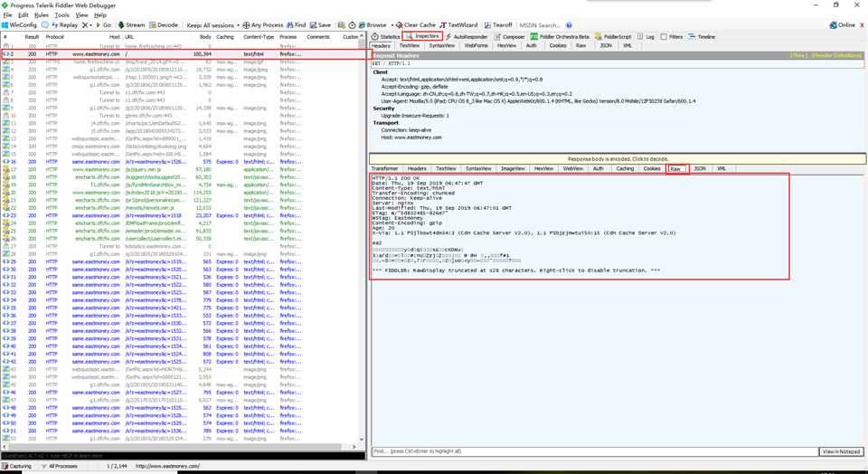Viewport: 868px width, 474px height.
Task: Focus the MSDN Search field
Action: [x=541, y=25]
